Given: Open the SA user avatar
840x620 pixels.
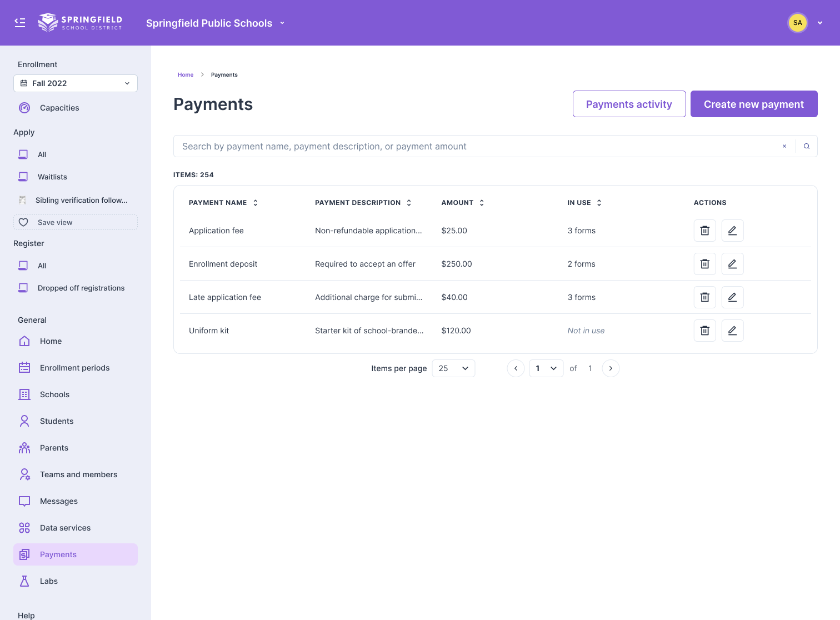Looking at the screenshot, I should click(798, 23).
